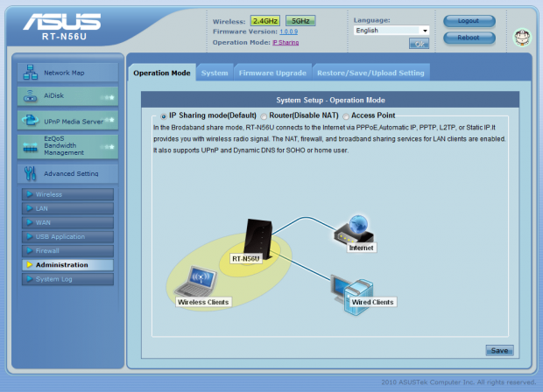Click the Wireless Clients laptop icon

point(196,282)
